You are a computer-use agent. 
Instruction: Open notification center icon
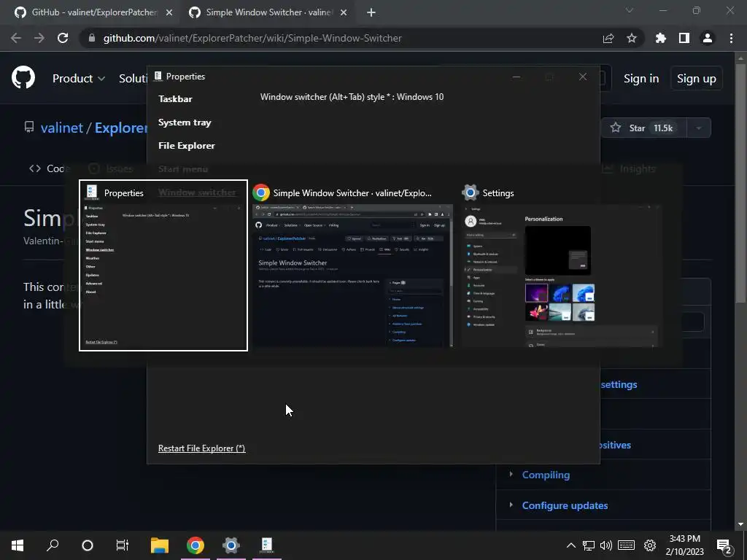[x=724, y=546]
